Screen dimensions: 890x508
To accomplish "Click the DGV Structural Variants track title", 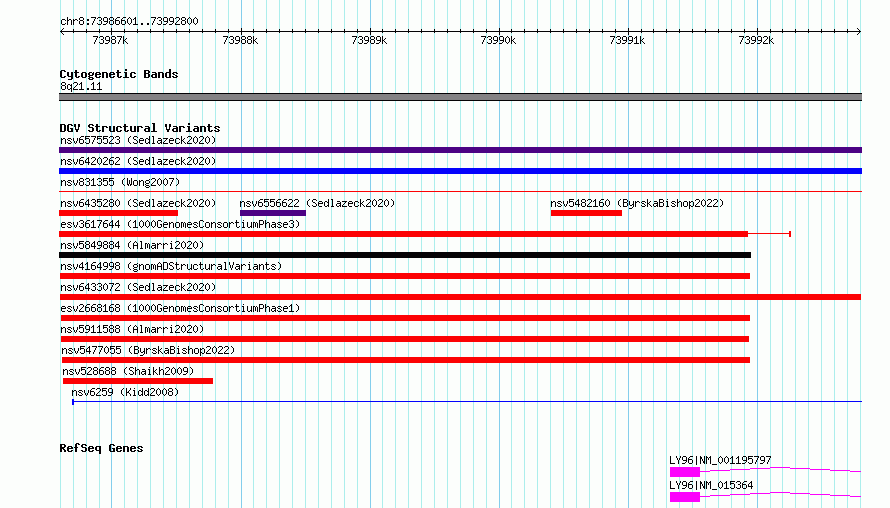I will point(140,128).
